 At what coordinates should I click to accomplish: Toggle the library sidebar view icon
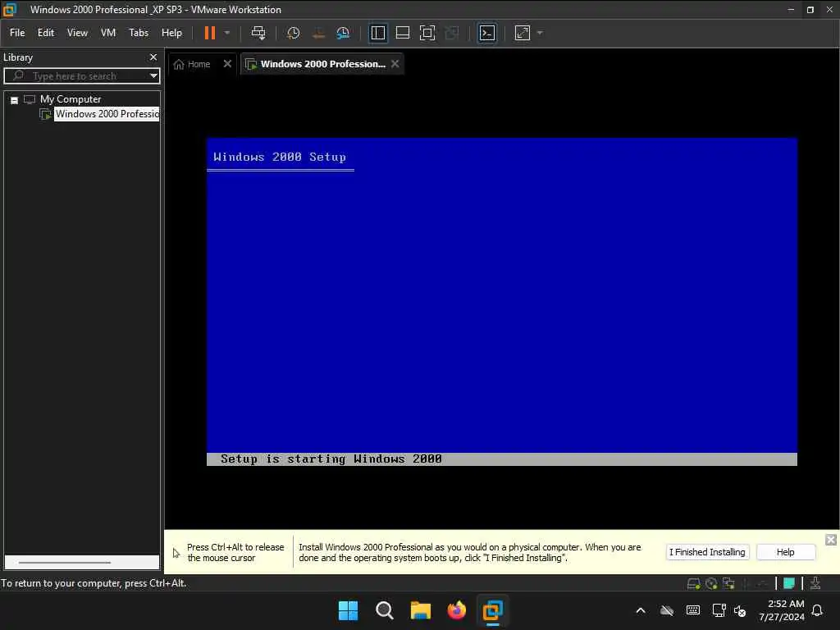377,33
